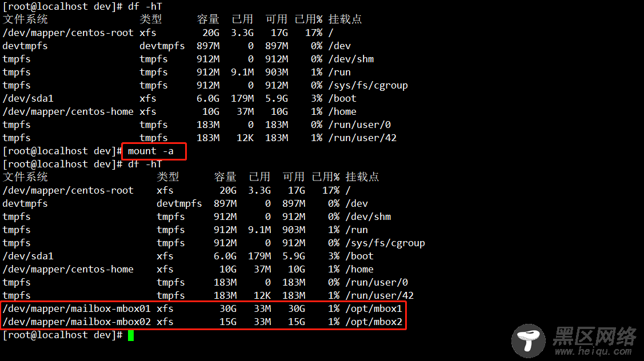Click '/dev/mapper/centos-root' in the second df output

coord(68,191)
